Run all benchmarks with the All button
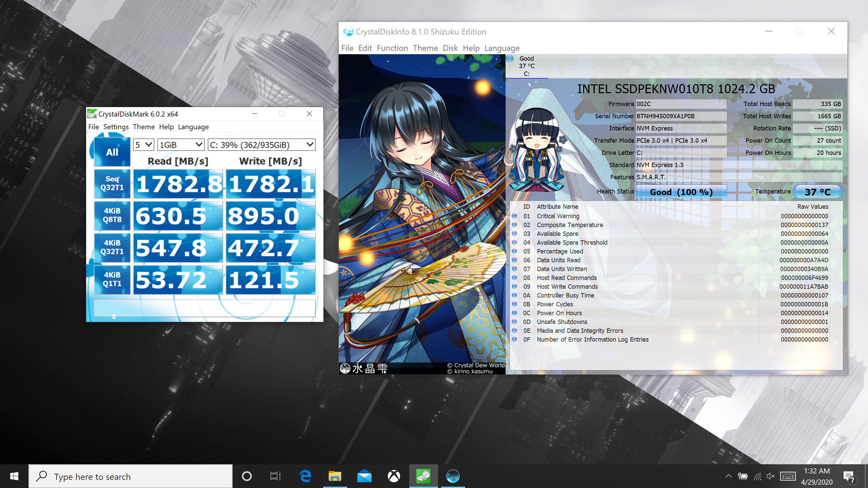The width and height of the screenshot is (868, 488). point(112,152)
